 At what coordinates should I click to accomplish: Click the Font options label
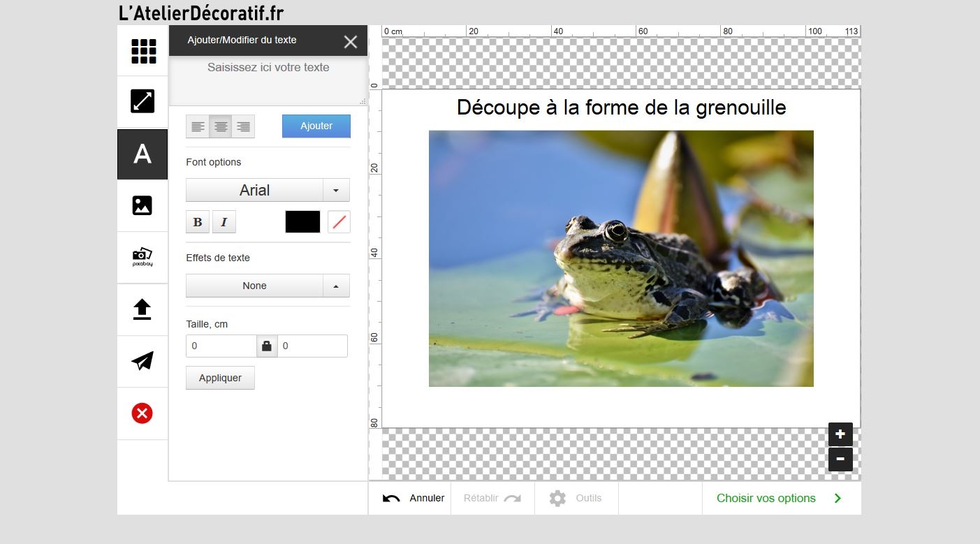point(214,162)
